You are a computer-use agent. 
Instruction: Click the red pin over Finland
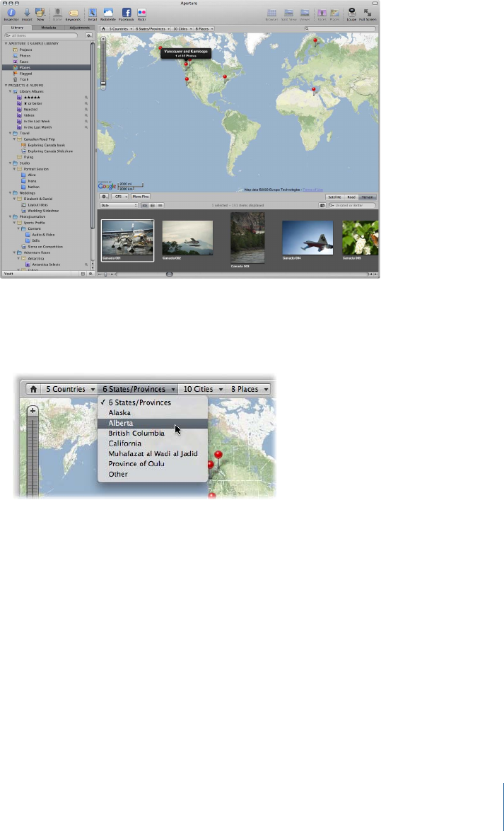(315, 41)
